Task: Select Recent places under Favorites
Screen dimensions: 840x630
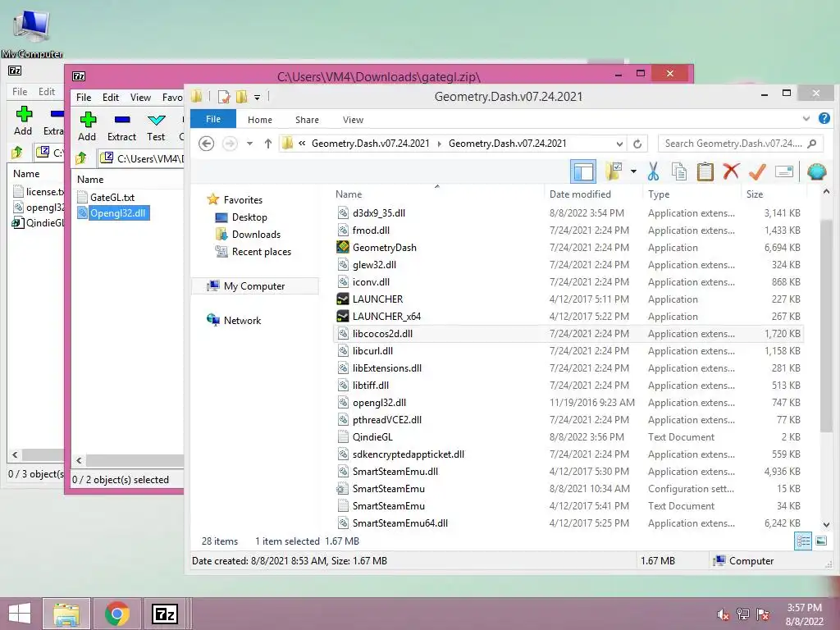Action: coord(262,251)
